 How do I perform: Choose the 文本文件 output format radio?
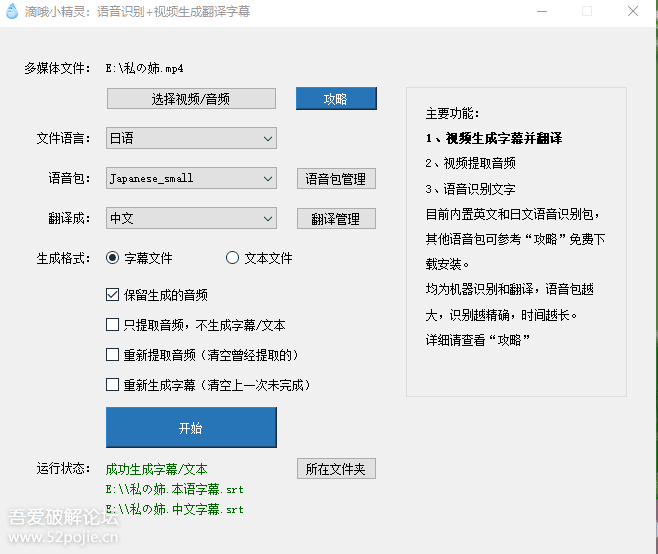(233, 258)
